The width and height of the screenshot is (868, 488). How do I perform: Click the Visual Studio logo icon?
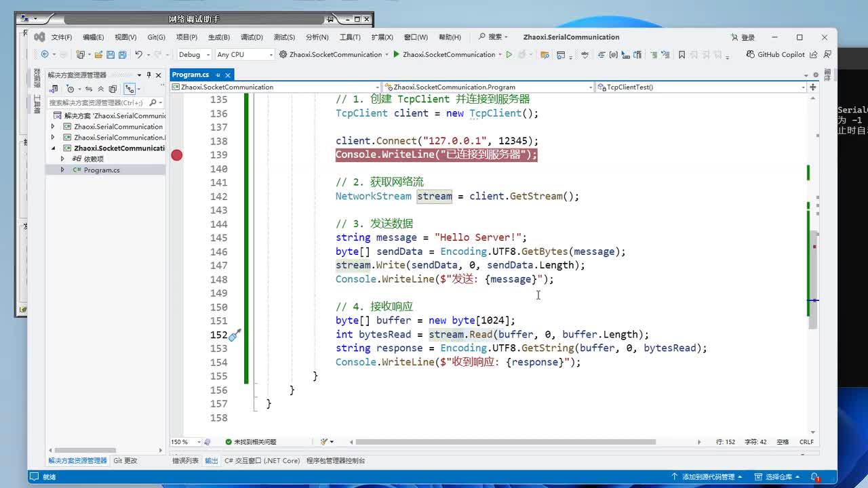pos(39,37)
